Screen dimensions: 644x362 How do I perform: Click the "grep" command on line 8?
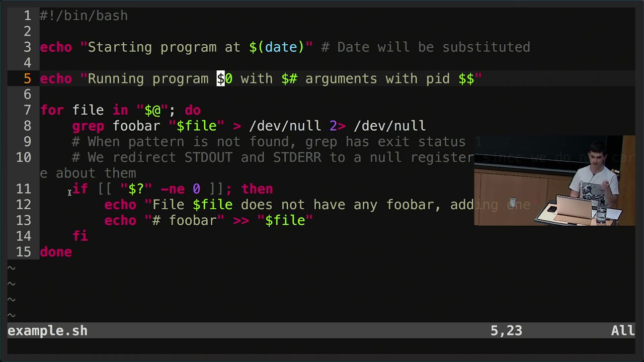click(x=88, y=126)
